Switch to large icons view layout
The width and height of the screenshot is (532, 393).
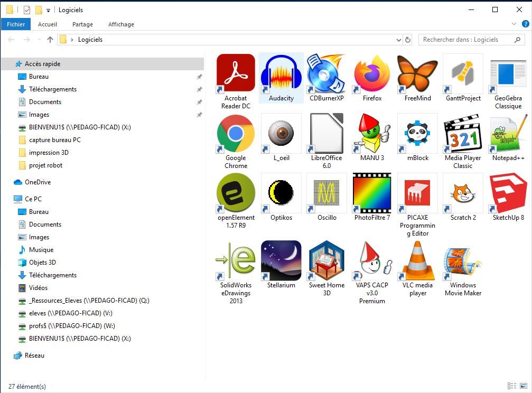(x=524, y=386)
